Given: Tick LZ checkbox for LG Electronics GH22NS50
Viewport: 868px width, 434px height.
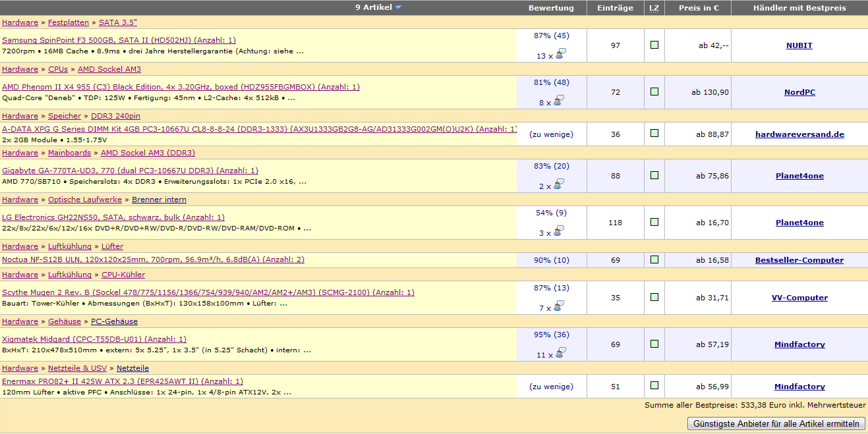Looking at the screenshot, I should coord(654,222).
